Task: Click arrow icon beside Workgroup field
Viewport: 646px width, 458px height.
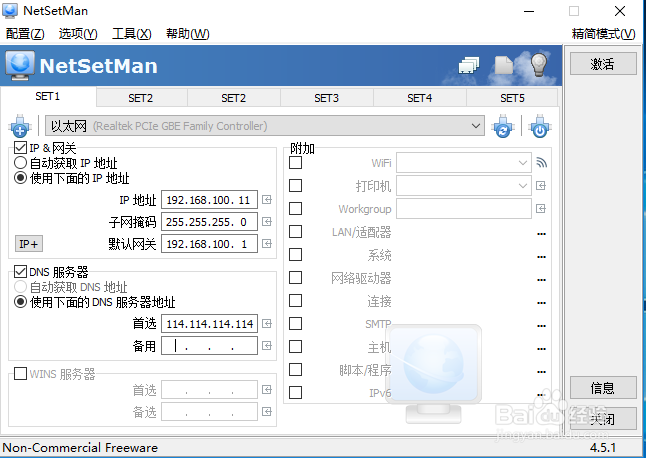Action: 541,209
